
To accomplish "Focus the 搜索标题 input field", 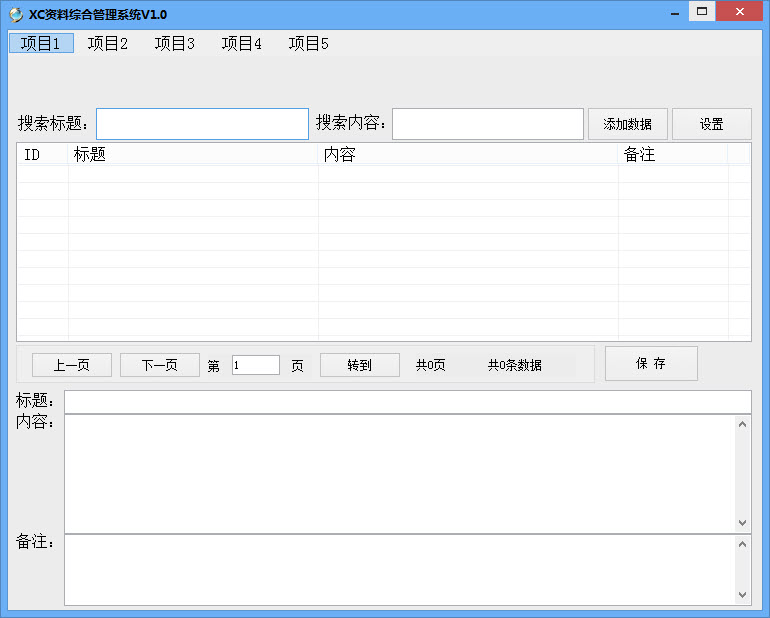I will 202,124.
